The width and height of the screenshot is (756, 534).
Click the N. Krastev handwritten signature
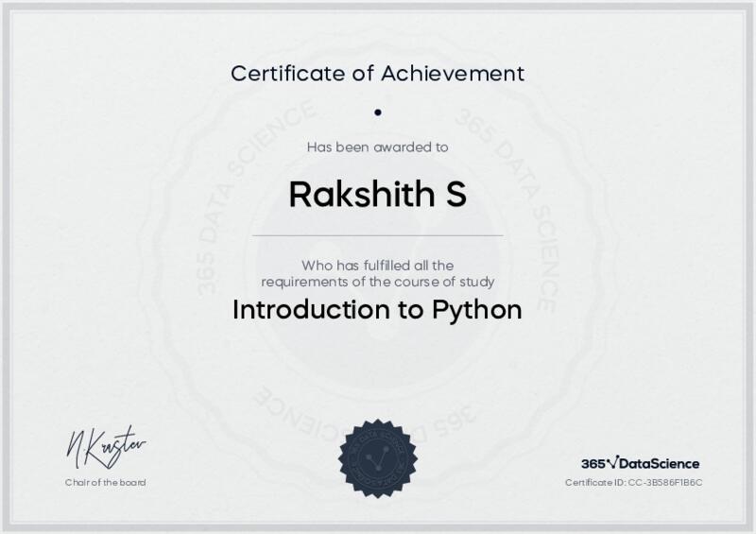pos(105,445)
